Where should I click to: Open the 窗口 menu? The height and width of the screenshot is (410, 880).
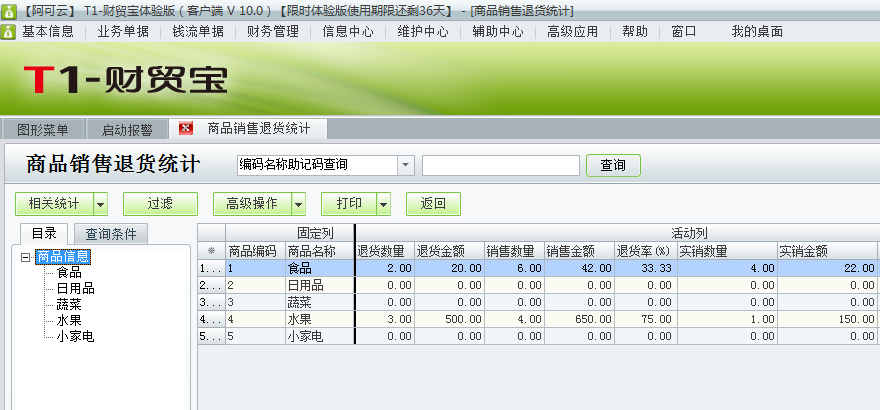tap(684, 32)
